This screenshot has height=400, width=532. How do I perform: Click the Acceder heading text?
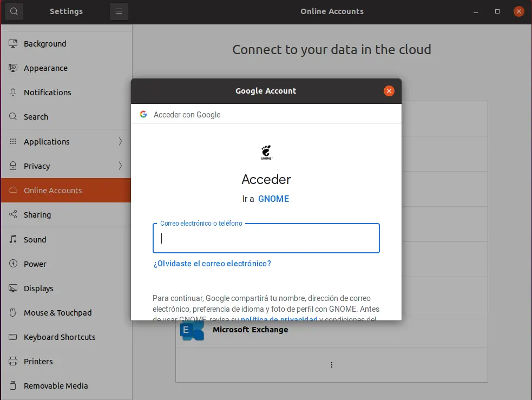point(266,180)
